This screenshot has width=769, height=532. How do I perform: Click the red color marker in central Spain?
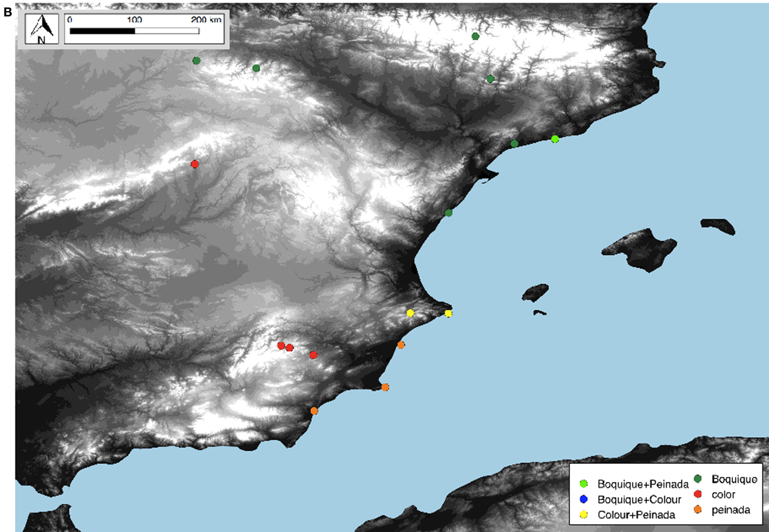click(195, 164)
